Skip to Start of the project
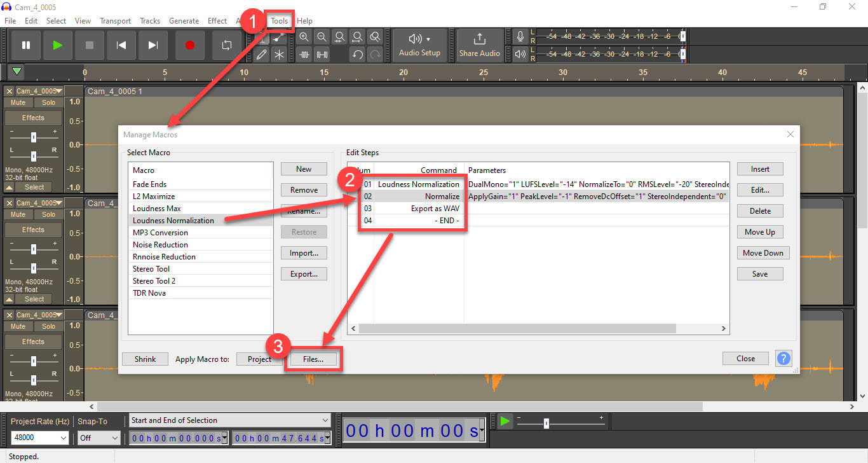 click(x=121, y=45)
